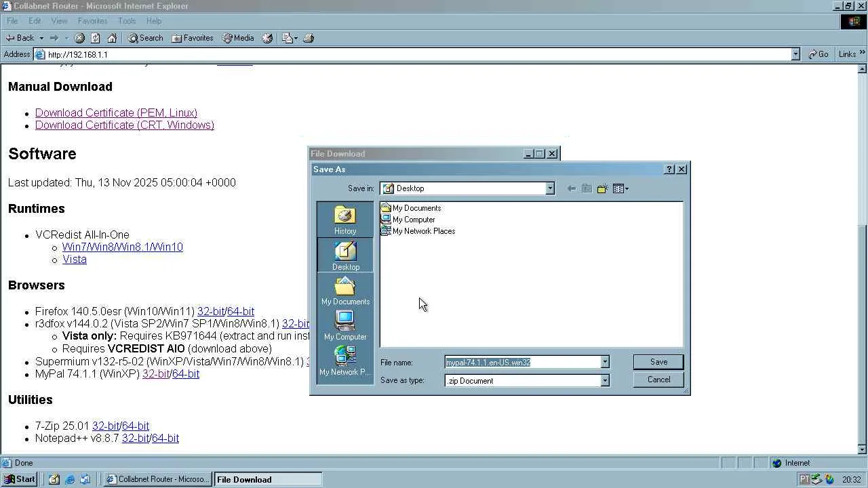The height and width of the screenshot is (488, 868).
Task: Select My Documents folder in the file list
Action: coord(411,208)
